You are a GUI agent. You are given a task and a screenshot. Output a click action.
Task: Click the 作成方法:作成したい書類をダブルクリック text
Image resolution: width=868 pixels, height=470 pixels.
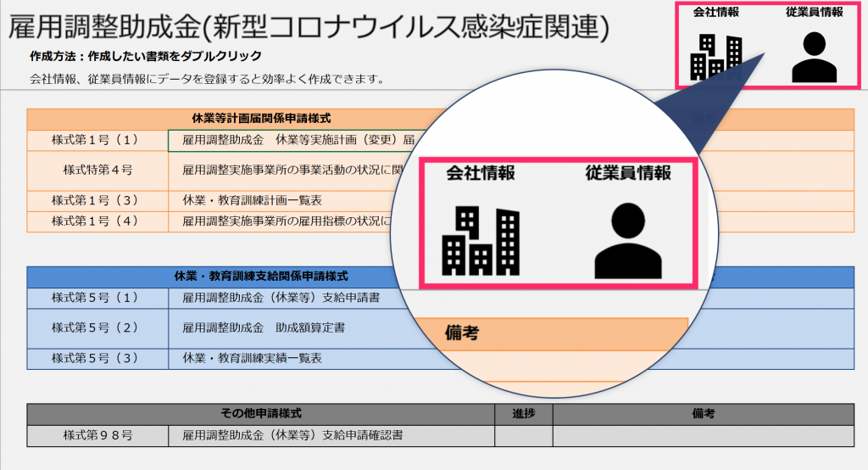(146, 56)
